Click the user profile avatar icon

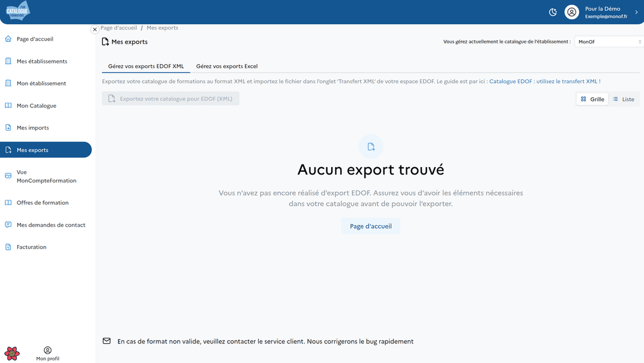pos(572,12)
